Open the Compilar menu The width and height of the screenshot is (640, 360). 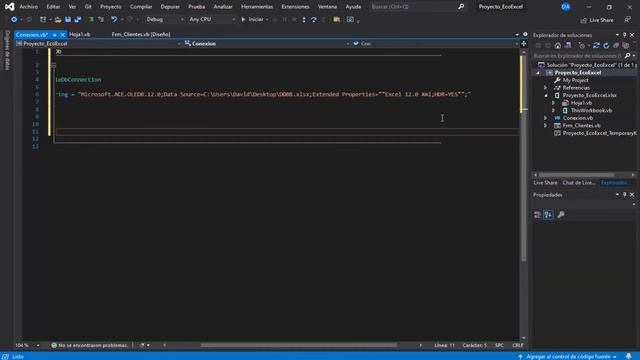141,7
